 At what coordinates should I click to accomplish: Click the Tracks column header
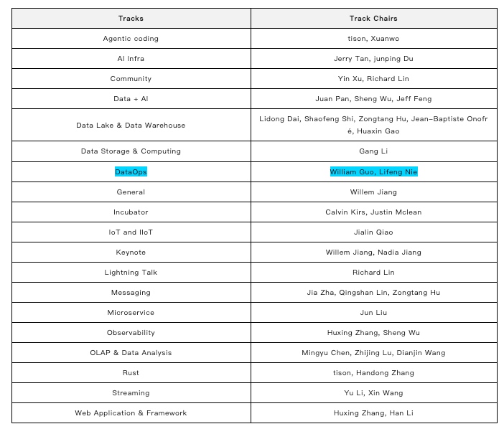131,18
